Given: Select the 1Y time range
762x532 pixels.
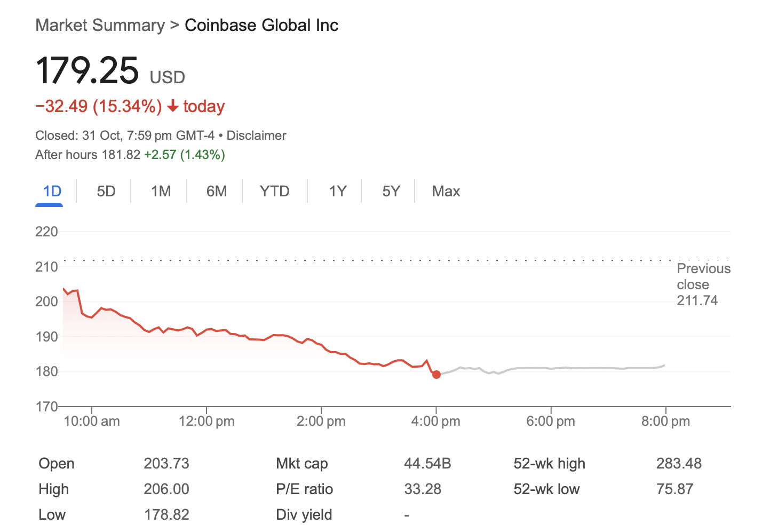Looking at the screenshot, I should [336, 191].
